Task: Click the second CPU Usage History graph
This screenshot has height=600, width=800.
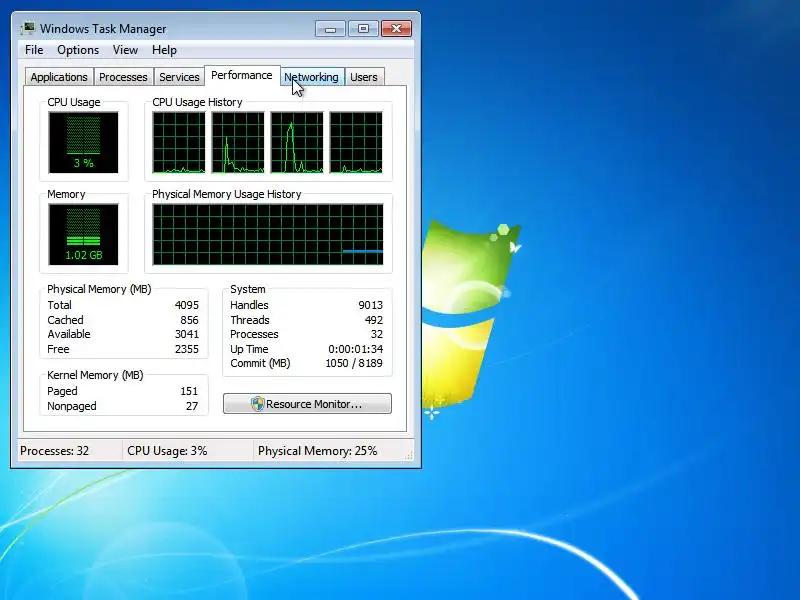Action: point(238,142)
